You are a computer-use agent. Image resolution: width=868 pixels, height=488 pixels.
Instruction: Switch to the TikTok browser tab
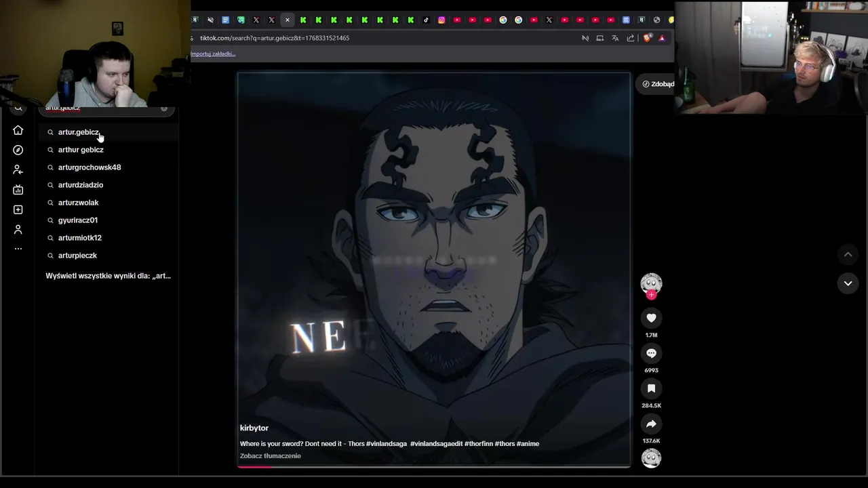coord(426,20)
